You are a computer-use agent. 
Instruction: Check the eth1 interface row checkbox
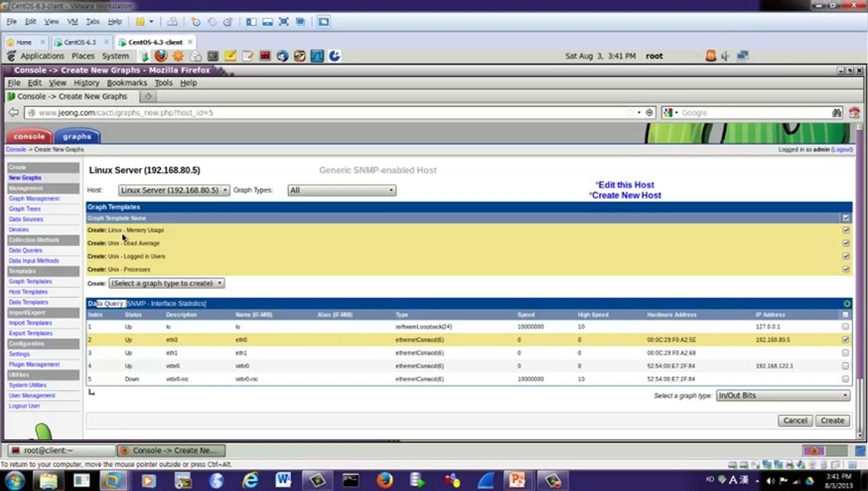point(846,353)
